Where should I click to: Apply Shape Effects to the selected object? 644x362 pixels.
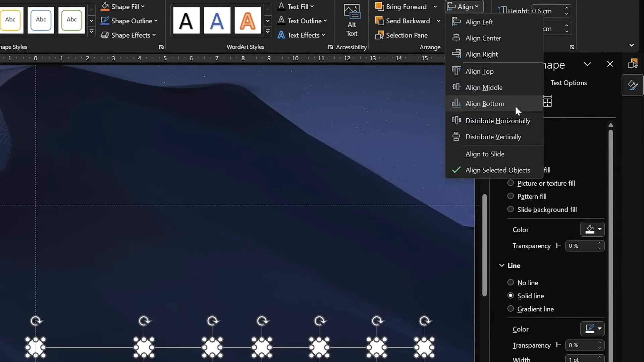click(128, 35)
